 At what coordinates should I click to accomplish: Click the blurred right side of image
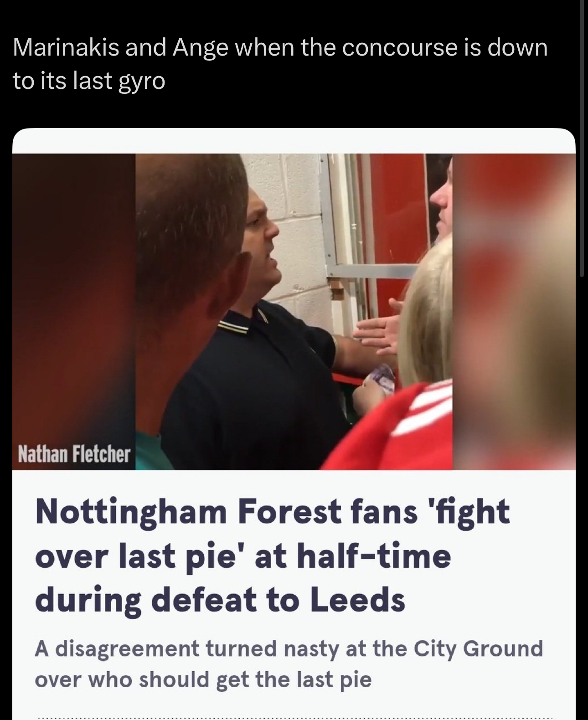[514, 312]
